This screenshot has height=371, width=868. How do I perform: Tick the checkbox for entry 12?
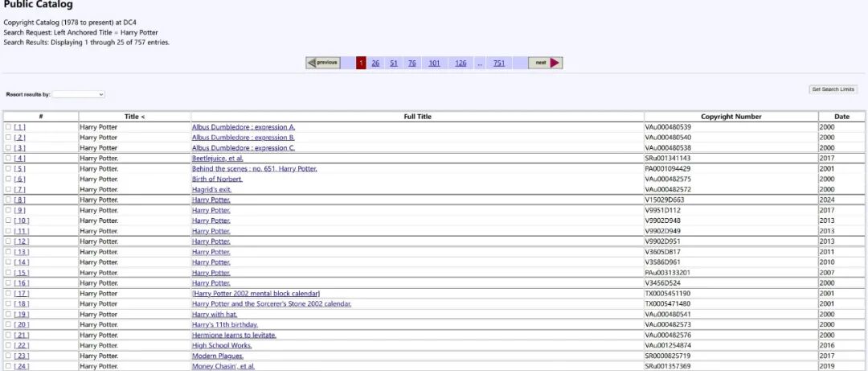tap(8, 241)
